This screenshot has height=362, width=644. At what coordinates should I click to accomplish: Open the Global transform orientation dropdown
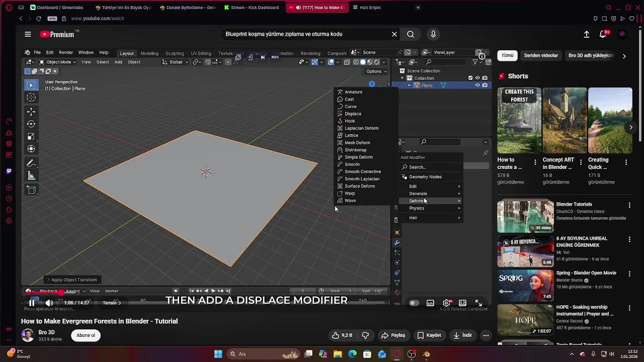[x=175, y=62]
